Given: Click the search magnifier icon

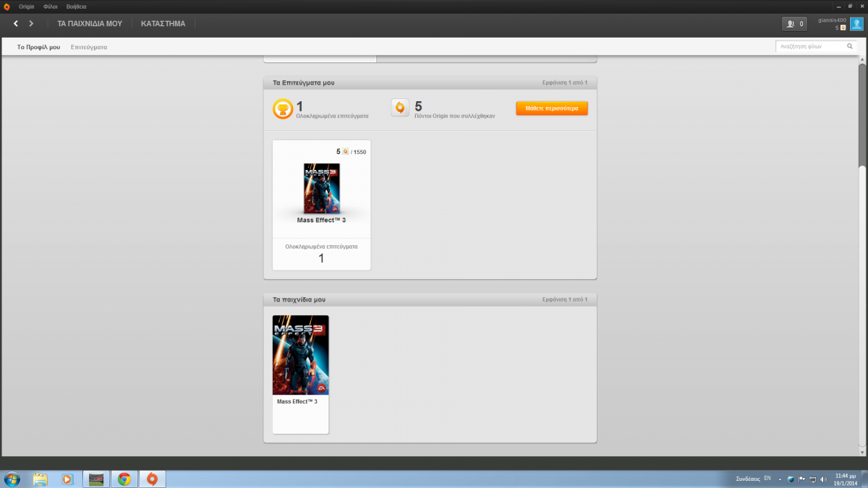Looking at the screenshot, I should coord(850,46).
